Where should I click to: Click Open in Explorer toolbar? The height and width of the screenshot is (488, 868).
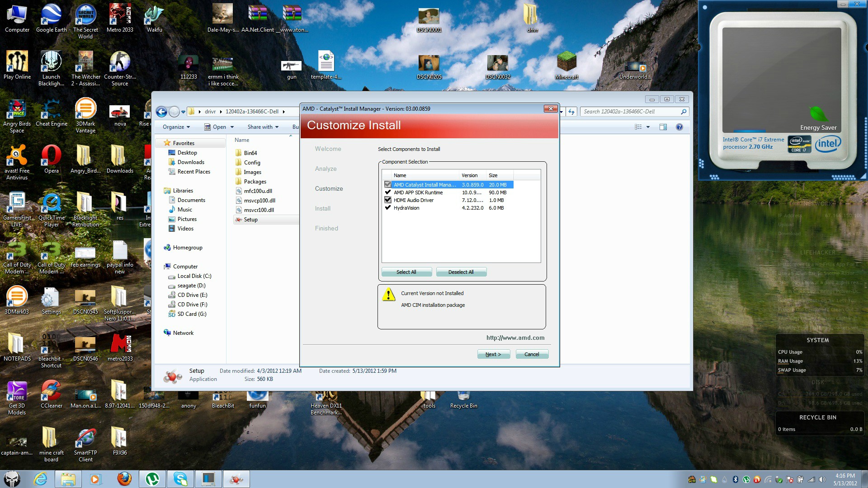click(x=215, y=127)
